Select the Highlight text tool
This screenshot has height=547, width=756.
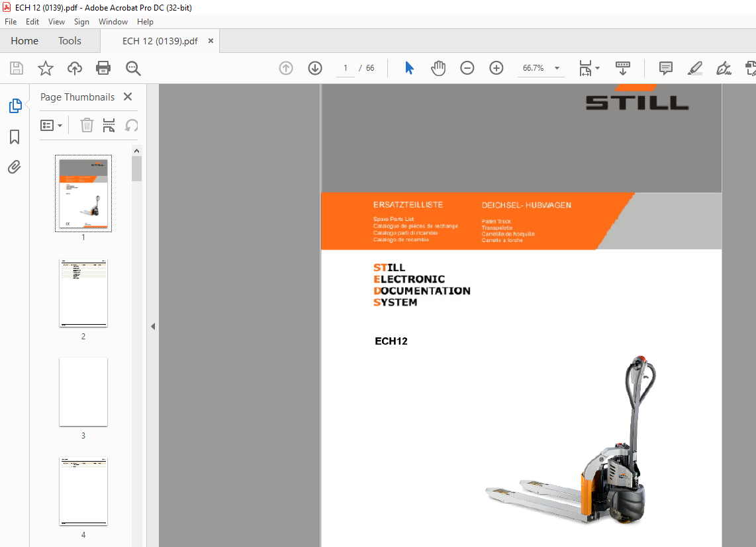coord(695,68)
